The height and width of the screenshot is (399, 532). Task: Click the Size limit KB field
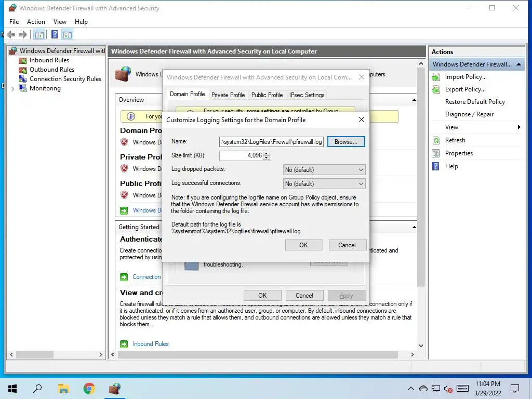241,156
